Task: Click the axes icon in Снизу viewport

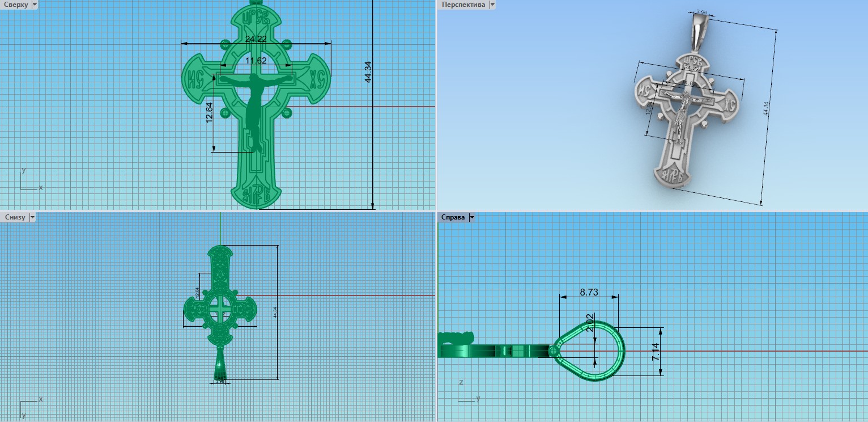Action: tap(29, 408)
